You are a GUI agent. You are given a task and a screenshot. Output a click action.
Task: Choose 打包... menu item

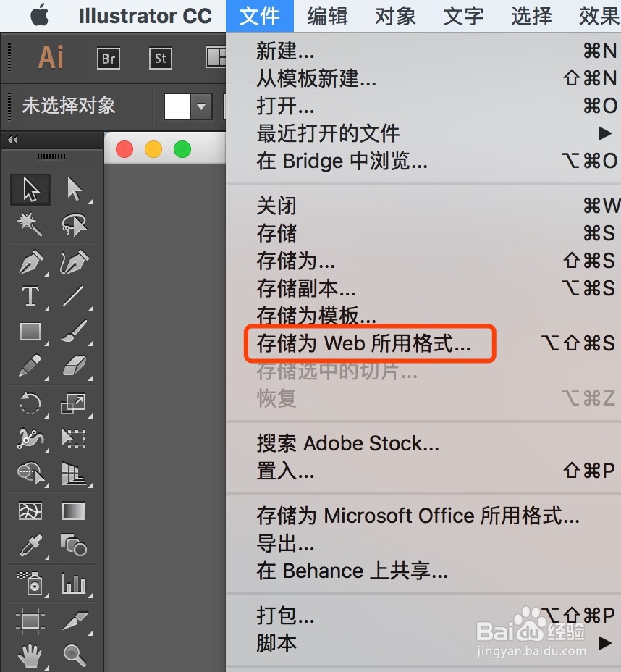pyautogui.click(x=423, y=616)
